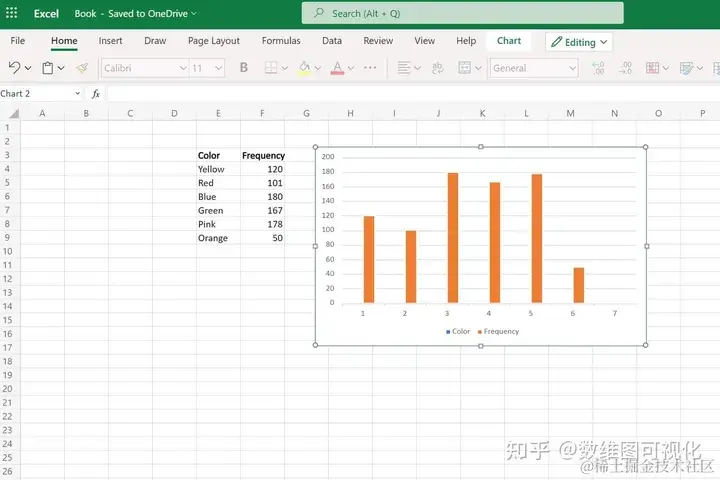Viewport: 720px width, 480px height.
Task: Open the Fill Color palette arrow
Action: [x=318, y=68]
